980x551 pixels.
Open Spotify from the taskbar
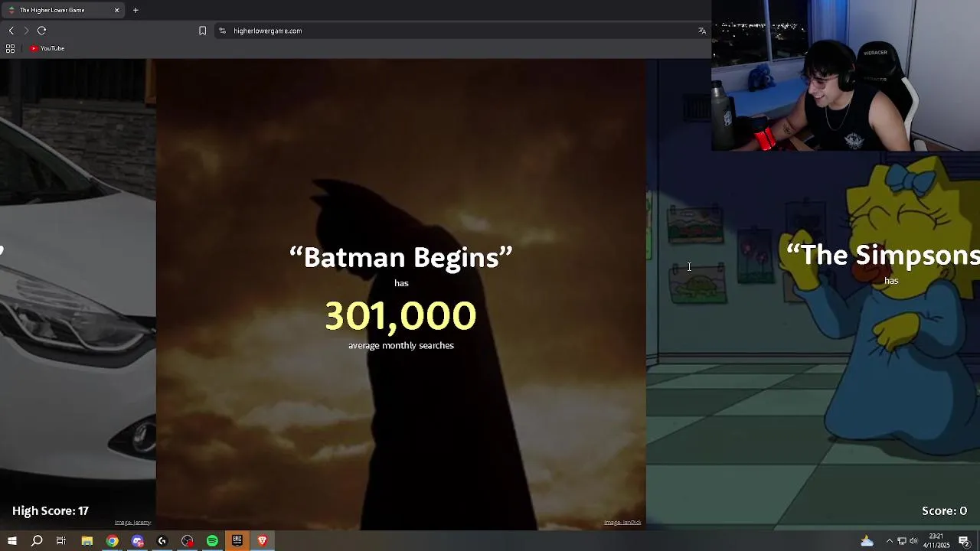[212, 541]
